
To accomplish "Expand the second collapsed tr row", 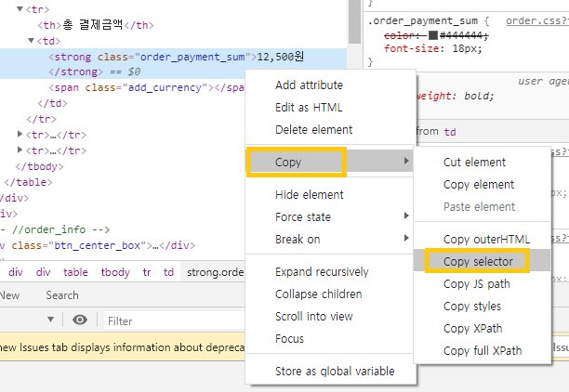I will coord(20,150).
